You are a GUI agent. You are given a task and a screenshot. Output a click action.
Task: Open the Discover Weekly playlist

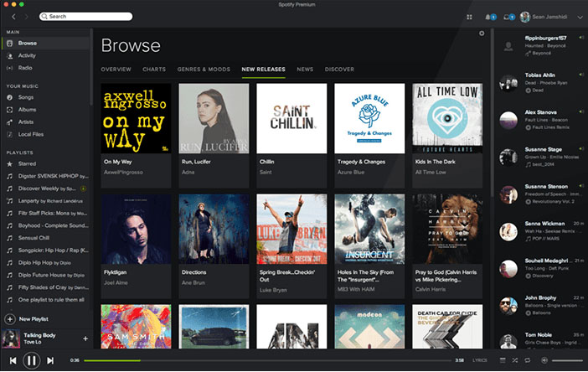(x=45, y=189)
